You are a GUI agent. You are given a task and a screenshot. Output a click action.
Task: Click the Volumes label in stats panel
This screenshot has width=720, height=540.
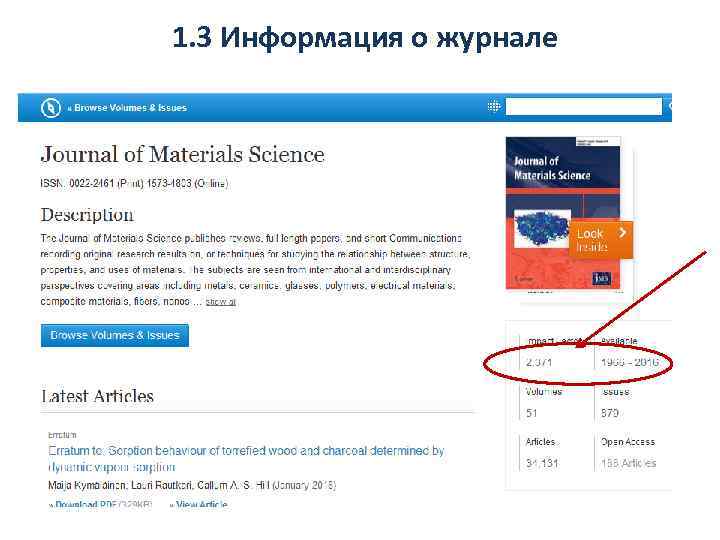click(x=544, y=392)
